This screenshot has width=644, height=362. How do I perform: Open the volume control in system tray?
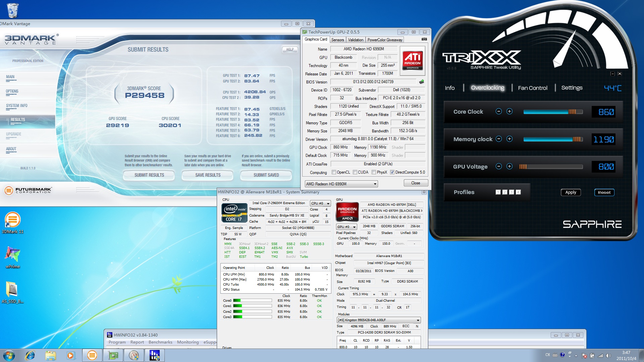pyautogui.click(x=608, y=356)
